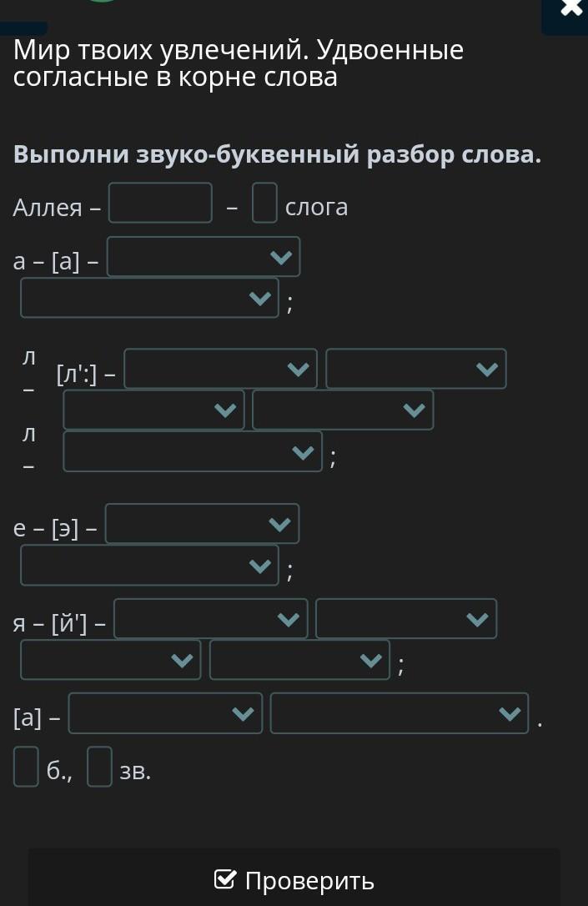588x906 pixels.
Task: Expand the second dropdown in the last [а] row
Action: pos(399,713)
